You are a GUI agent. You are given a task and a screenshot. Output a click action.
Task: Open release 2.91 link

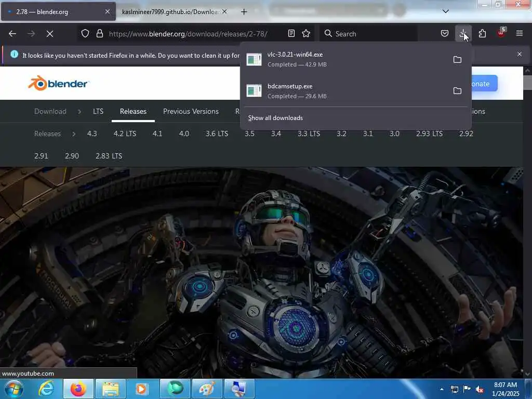pos(41,156)
